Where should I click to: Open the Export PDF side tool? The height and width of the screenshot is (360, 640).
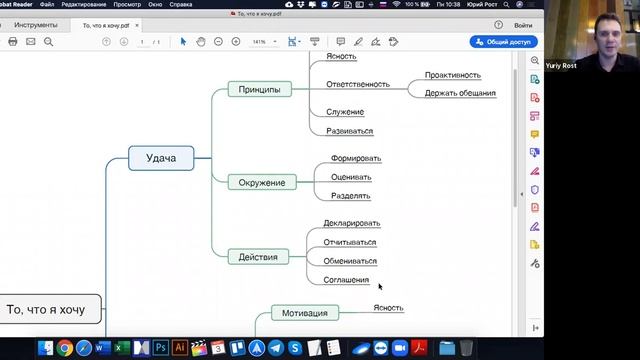tap(535, 79)
